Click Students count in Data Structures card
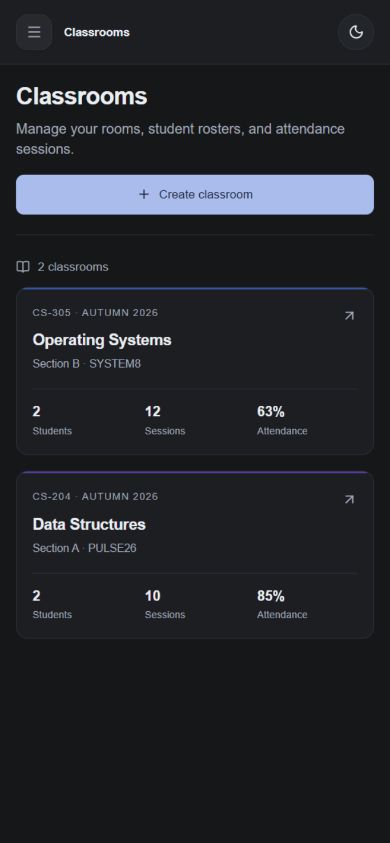The width and height of the screenshot is (390, 843). [36, 596]
